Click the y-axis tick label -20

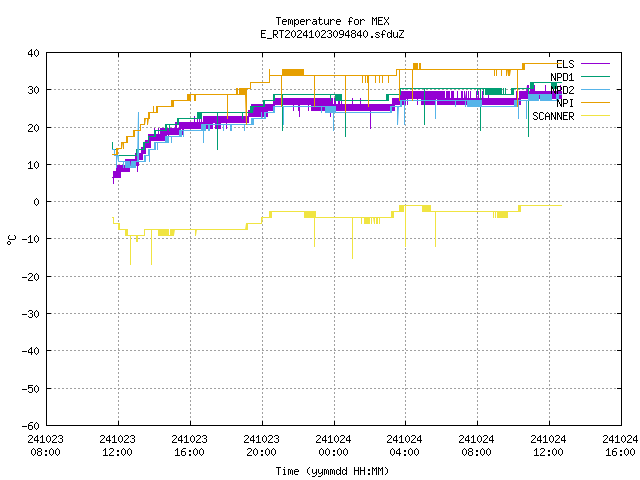[31, 277]
